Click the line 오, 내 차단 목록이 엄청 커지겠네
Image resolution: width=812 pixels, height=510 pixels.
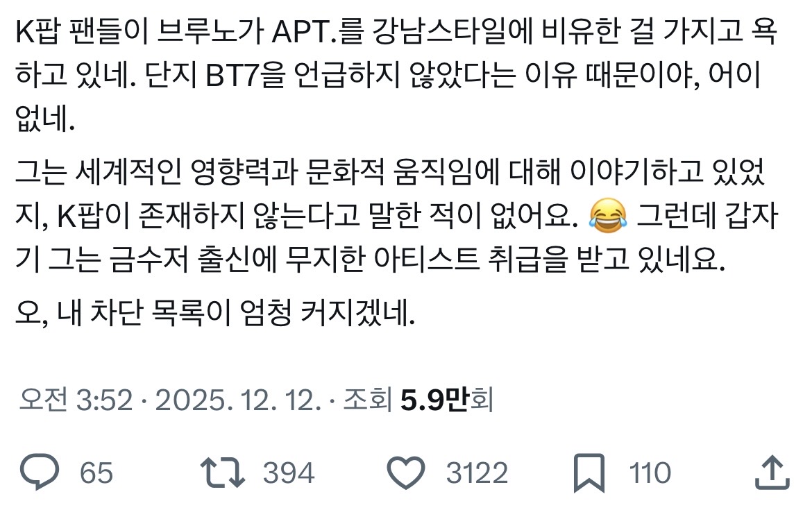click(x=215, y=312)
